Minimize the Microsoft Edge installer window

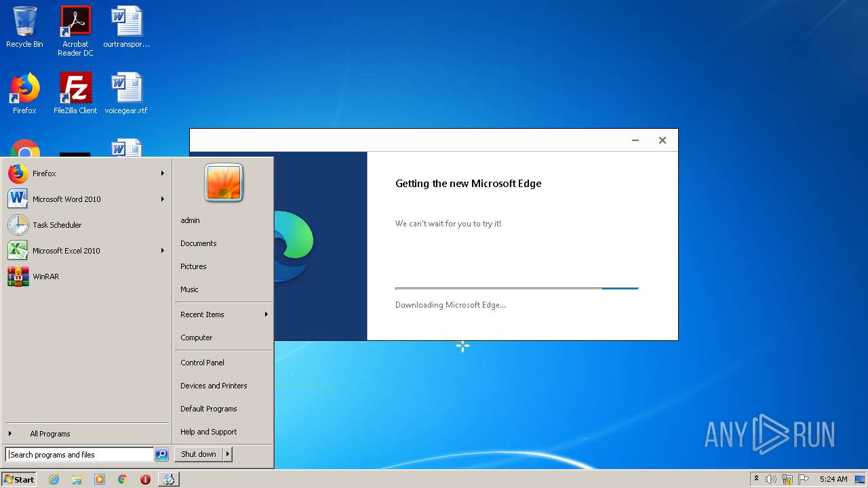point(635,140)
